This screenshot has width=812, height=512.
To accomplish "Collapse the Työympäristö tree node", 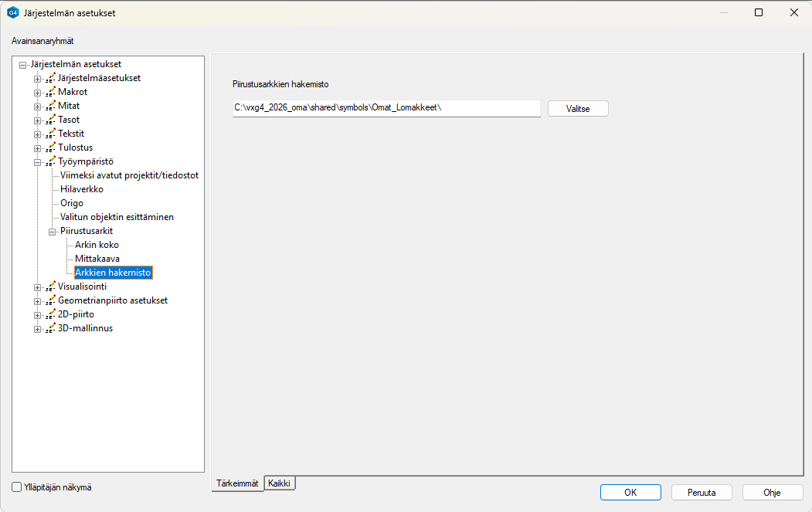I will [37, 162].
